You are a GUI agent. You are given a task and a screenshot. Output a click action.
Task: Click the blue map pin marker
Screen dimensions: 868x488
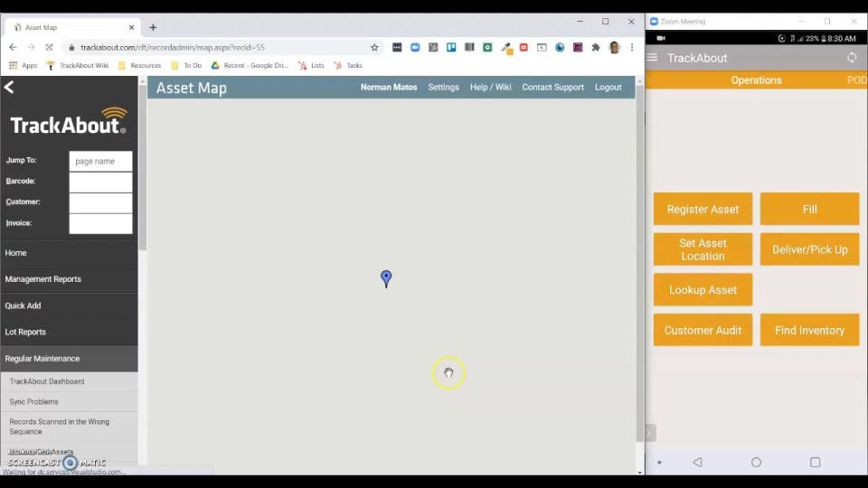click(386, 278)
